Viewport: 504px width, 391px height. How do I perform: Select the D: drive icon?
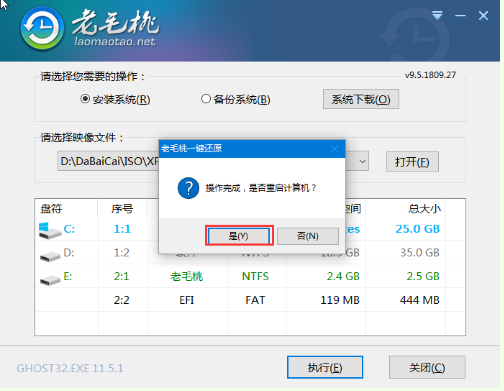[50, 256]
